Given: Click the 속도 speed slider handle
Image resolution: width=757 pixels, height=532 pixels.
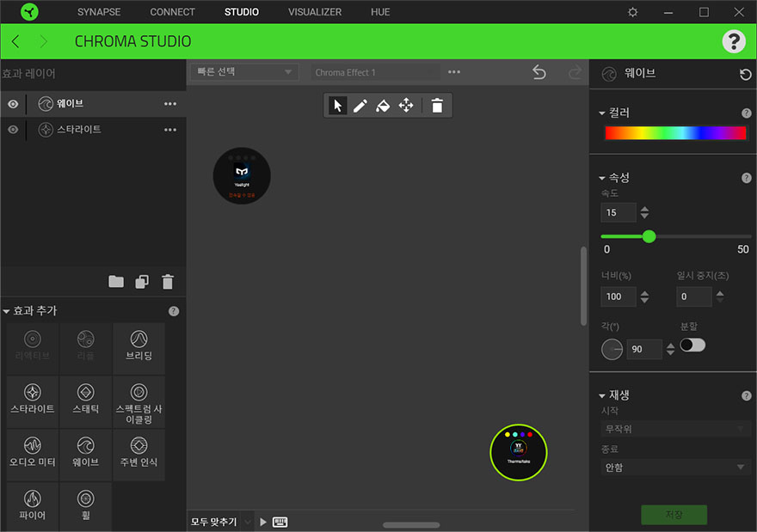Looking at the screenshot, I should click(x=649, y=236).
